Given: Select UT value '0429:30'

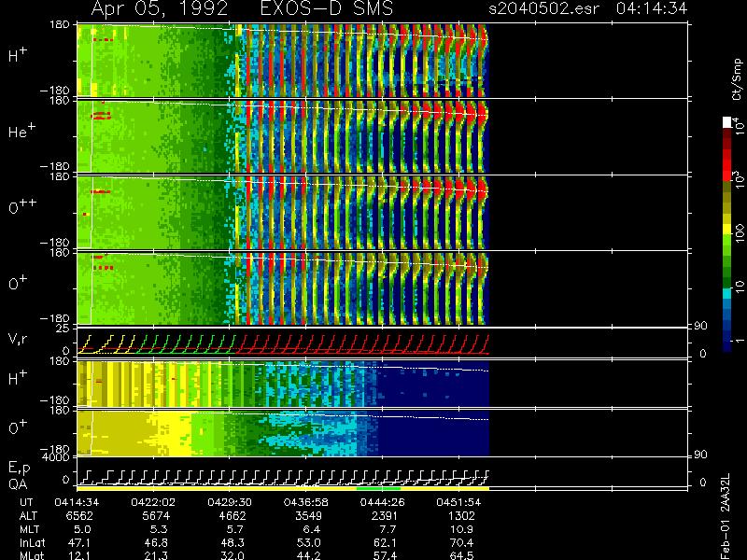Looking at the screenshot, I should point(229,502).
